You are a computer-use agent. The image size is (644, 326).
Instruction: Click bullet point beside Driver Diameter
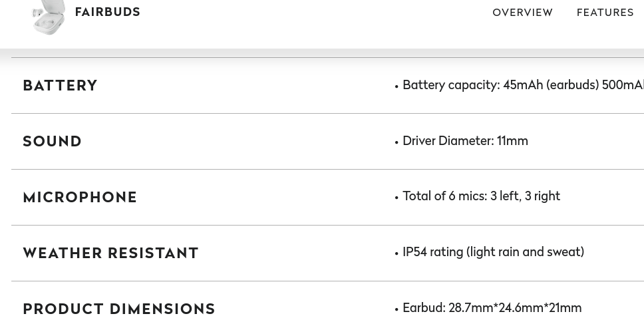point(397,142)
